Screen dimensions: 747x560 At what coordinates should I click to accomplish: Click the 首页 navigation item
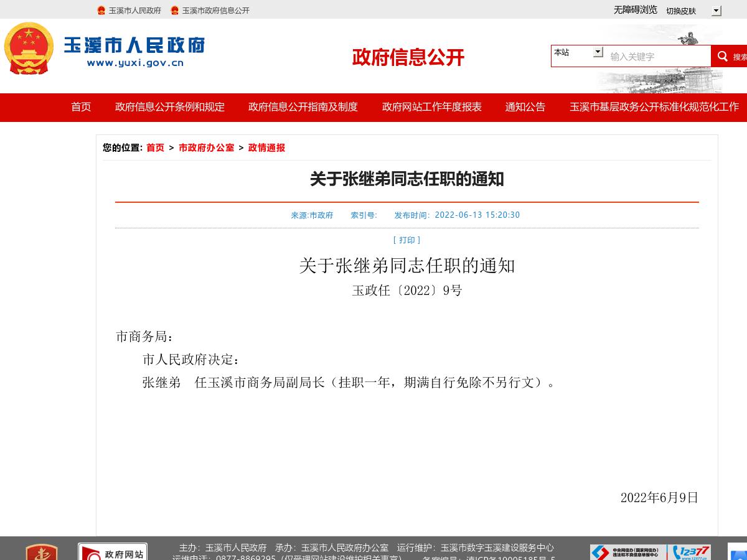tap(81, 107)
